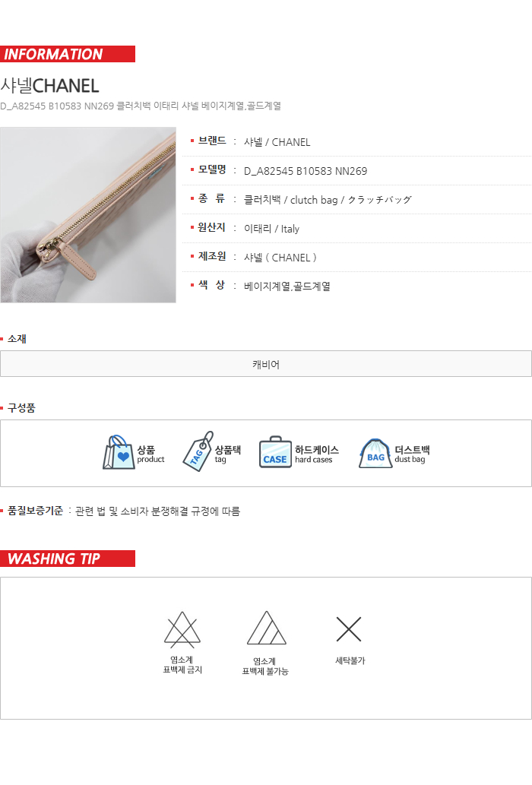Click the WASHING TIP red header banner
Image resolution: width=532 pixels, height=785 pixels.
point(68,559)
